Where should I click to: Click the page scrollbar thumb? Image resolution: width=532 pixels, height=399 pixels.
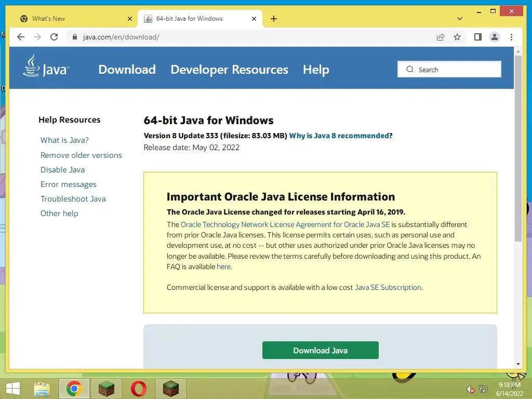click(x=518, y=148)
